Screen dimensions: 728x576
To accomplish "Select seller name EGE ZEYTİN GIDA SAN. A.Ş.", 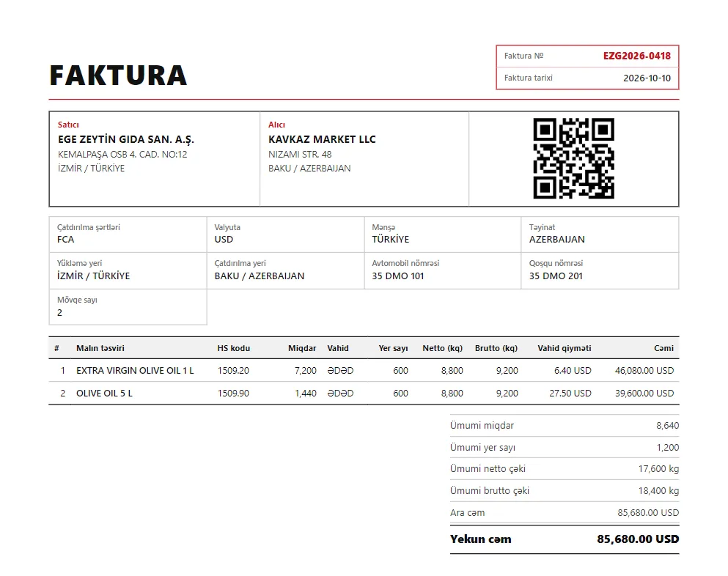I will pos(126,139).
